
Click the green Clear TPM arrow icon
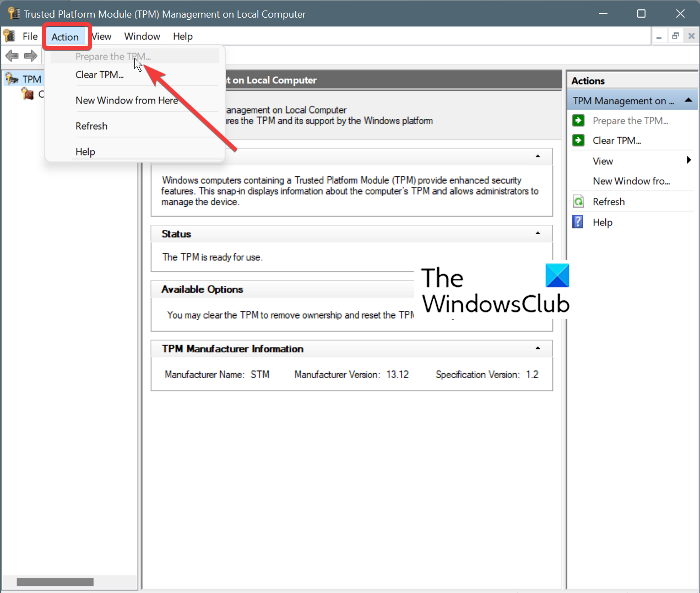[578, 140]
